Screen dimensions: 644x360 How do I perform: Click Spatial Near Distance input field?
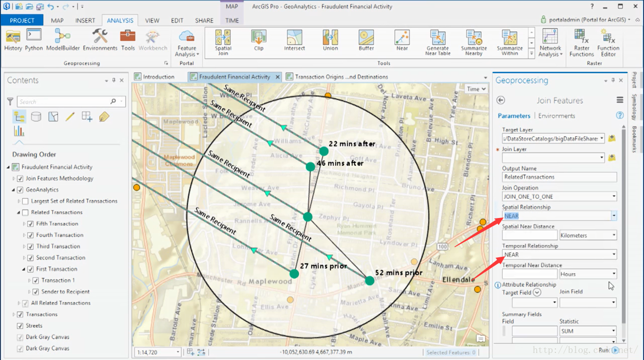point(530,235)
